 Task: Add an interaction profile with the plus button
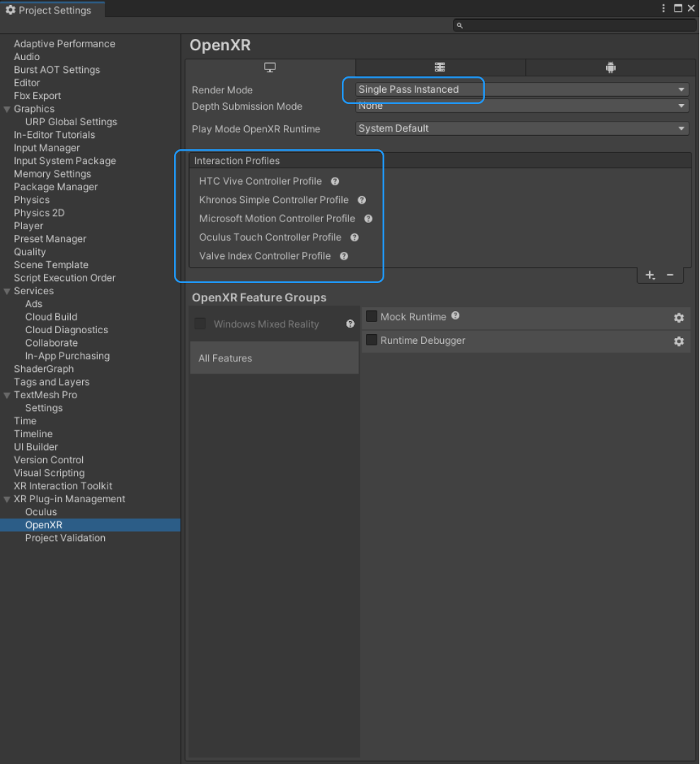650,274
